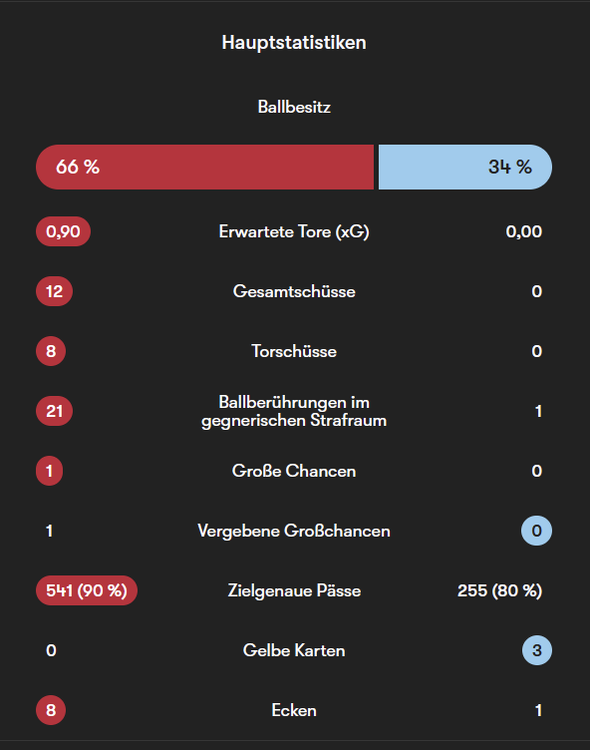Click Ballberührungen im gegnerischen Strafraum label

[x=294, y=411]
